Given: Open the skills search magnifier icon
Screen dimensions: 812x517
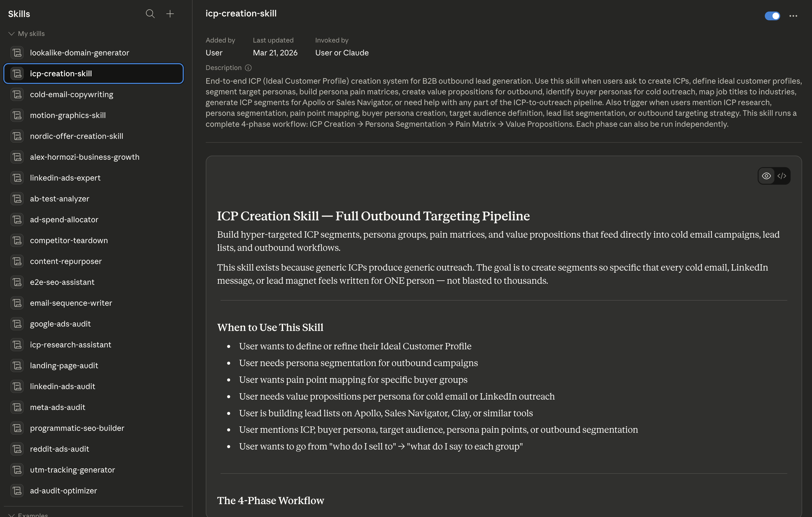Looking at the screenshot, I should coord(150,14).
